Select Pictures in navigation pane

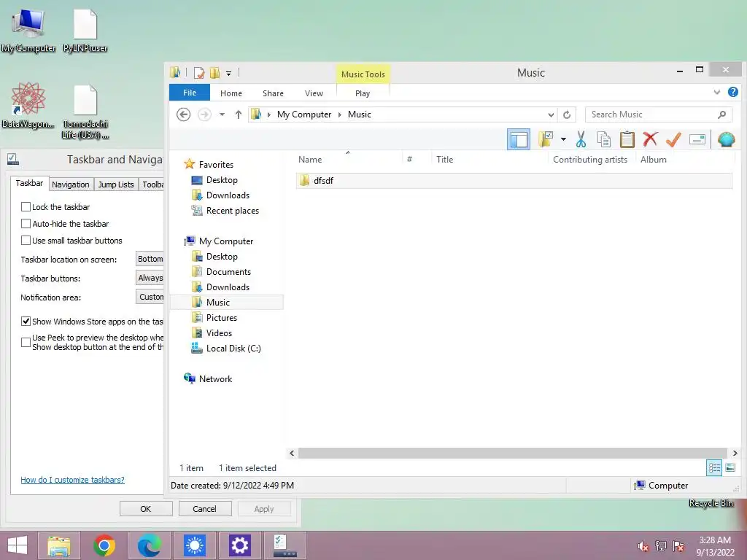click(222, 318)
